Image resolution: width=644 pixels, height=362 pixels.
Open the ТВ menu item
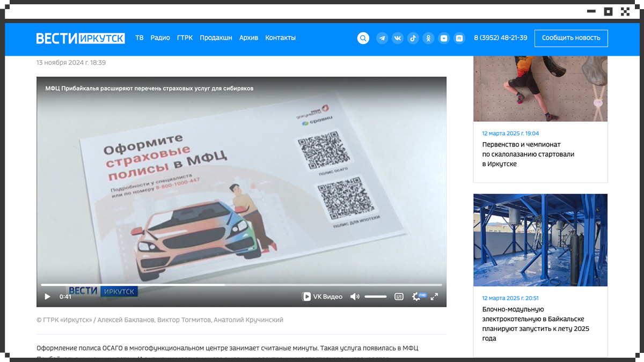pyautogui.click(x=140, y=38)
